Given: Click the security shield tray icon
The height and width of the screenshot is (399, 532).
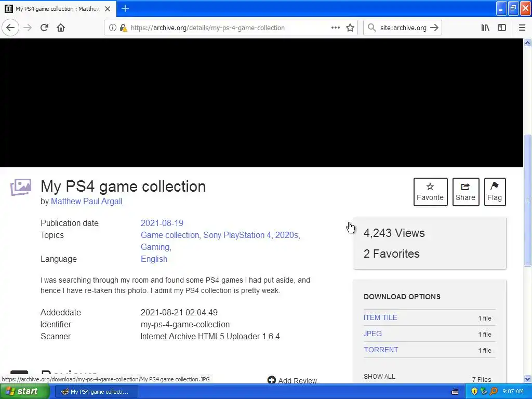Looking at the screenshot, I should coord(474,392).
